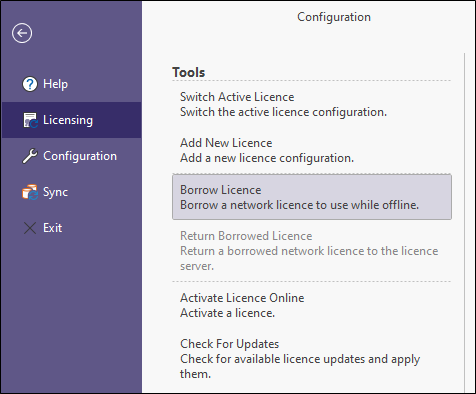Click the Help question mark icon
Image resolution: width=476 pixels, height=394 pixels.
[30, 84]
